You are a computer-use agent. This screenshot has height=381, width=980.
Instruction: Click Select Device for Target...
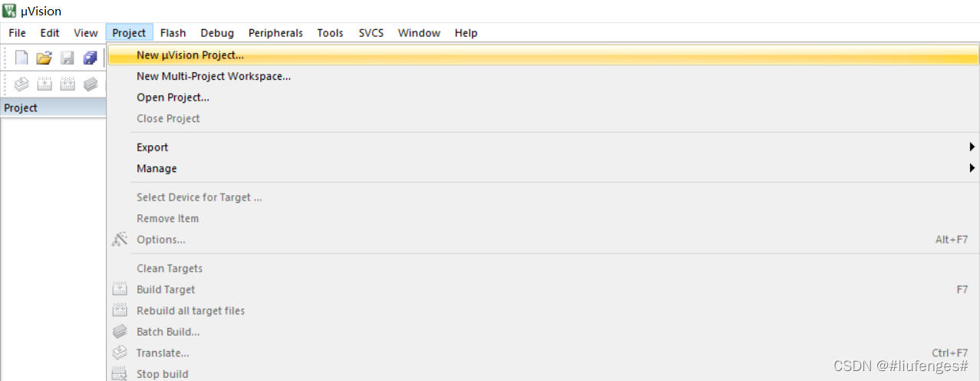pyautogui.click(x=543, y=197)
